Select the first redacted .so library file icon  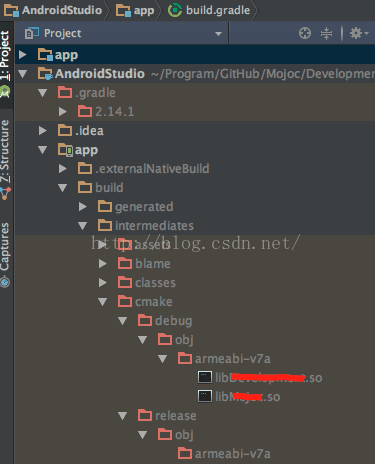tap(205, 377)
